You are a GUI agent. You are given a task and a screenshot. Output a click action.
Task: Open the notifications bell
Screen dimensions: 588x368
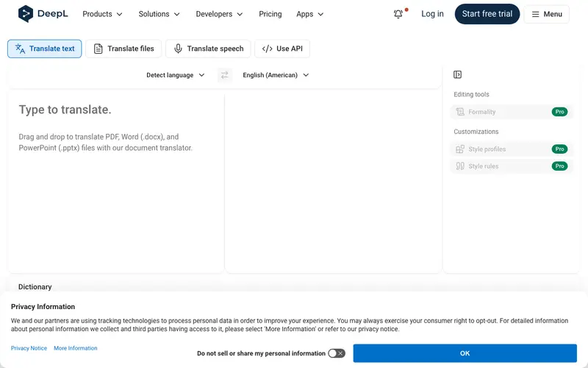[x=398, y=14]
